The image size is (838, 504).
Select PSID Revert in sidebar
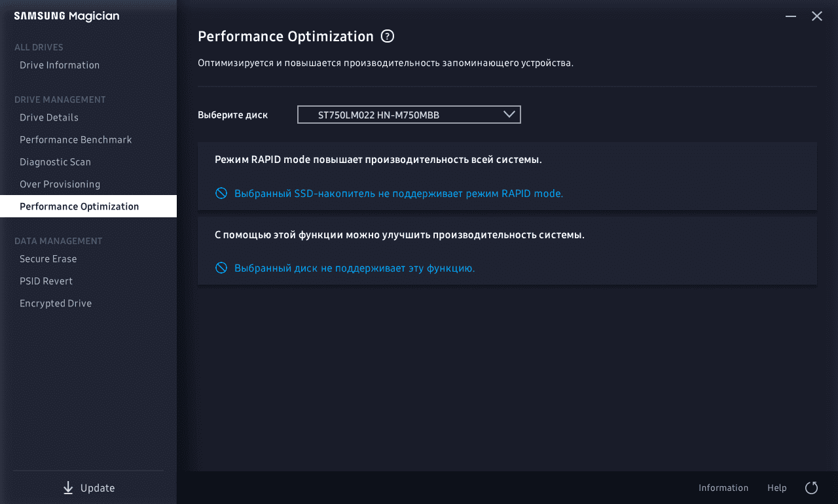(x=46, y=281)
